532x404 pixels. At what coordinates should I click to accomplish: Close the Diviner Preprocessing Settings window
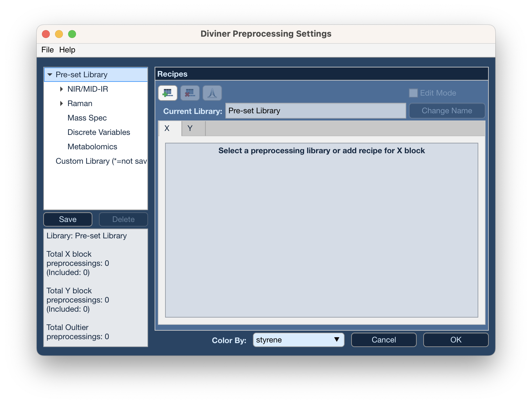46,34
